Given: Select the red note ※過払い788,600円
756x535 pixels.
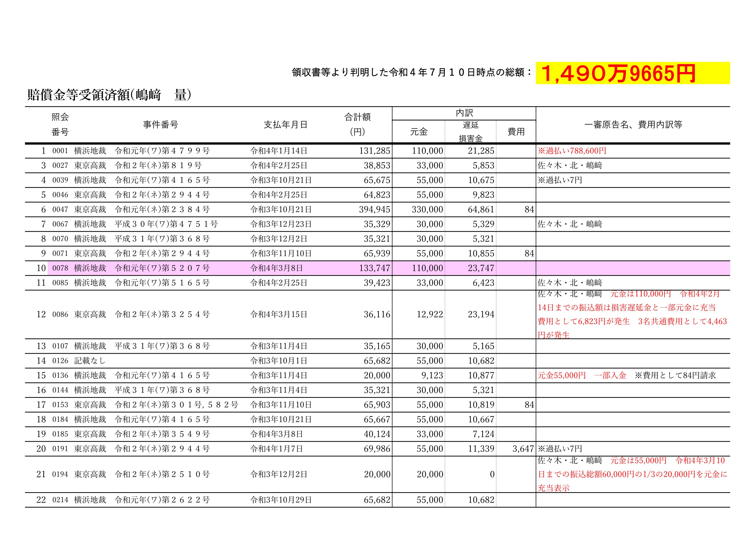Looking at the screenshot, I should (572, 151).
